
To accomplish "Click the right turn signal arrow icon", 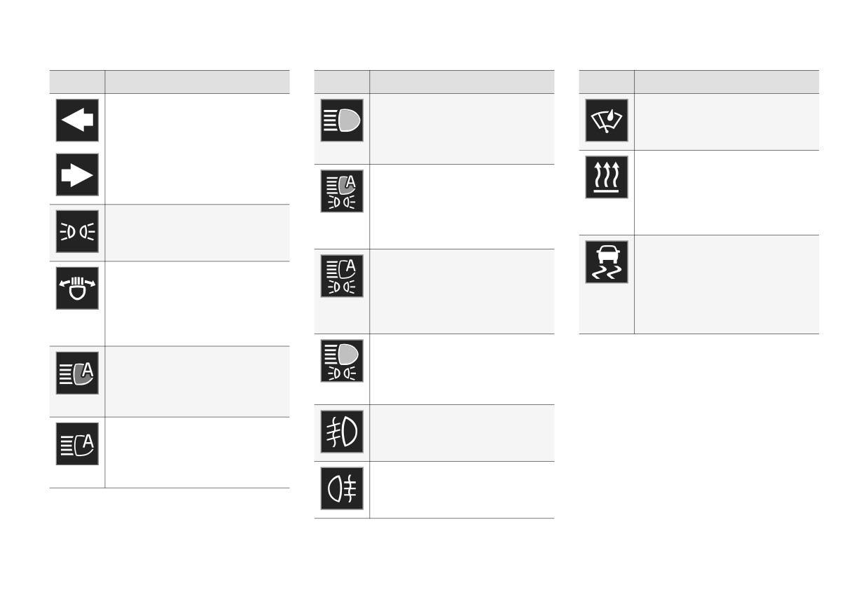I will tap(77, 174).
